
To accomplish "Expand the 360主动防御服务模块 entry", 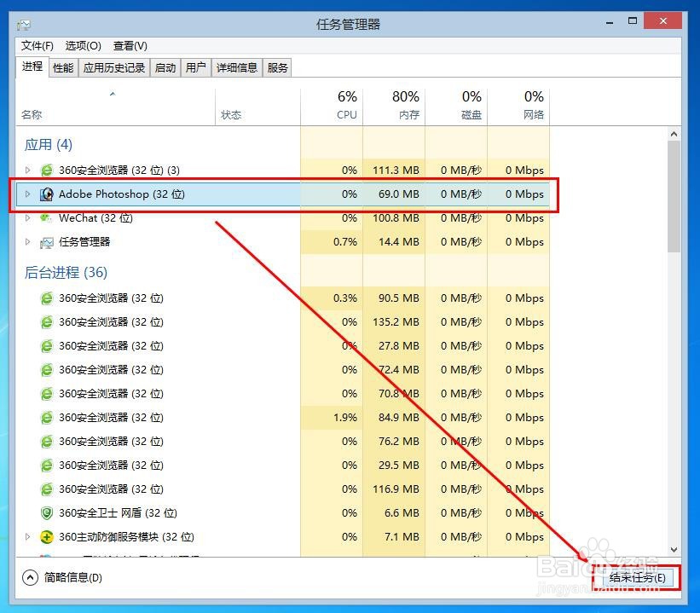I will tap(27, 536).
